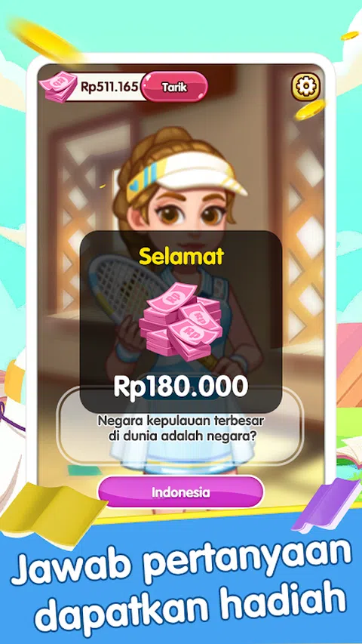Select the Indonesia answer button

(180, 492)
